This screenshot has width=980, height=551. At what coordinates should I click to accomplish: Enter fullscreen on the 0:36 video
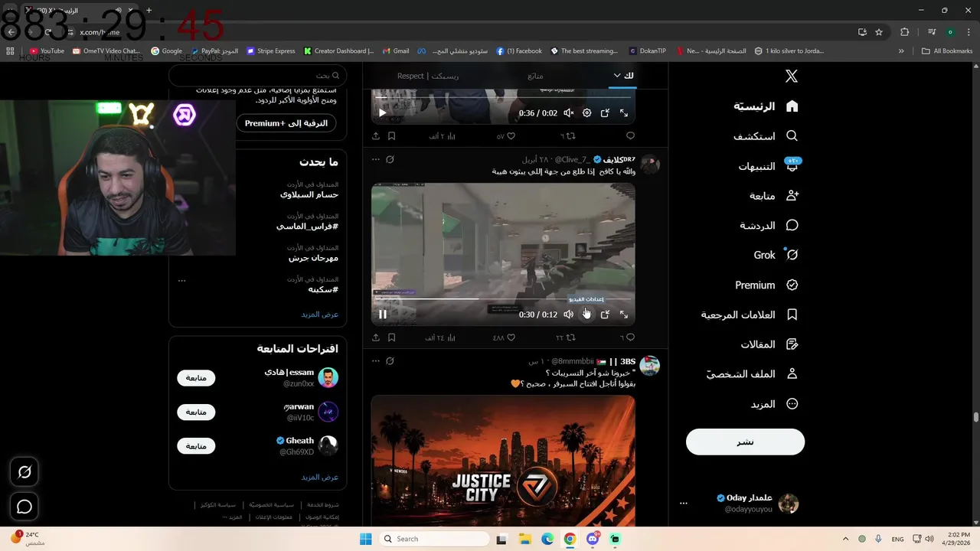624,112
